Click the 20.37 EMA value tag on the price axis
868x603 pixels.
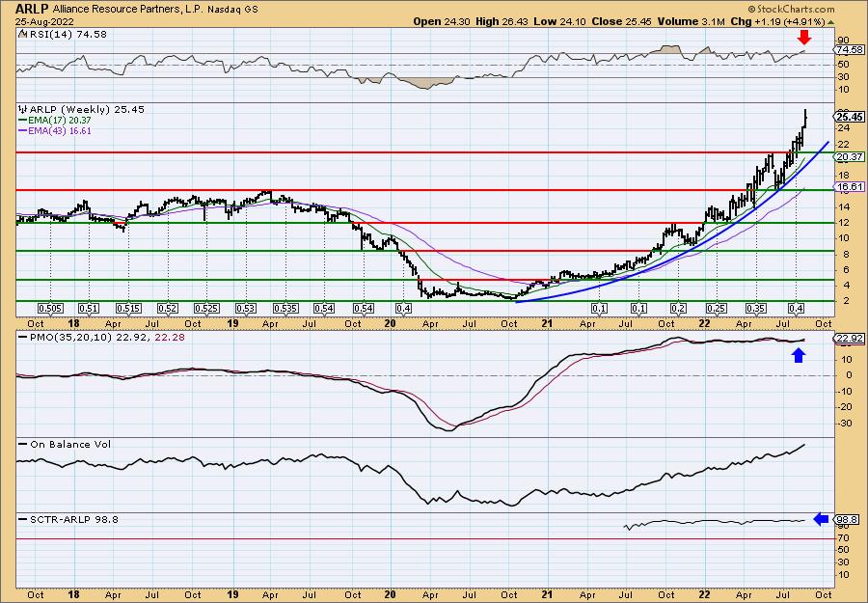tap(850, 157)
